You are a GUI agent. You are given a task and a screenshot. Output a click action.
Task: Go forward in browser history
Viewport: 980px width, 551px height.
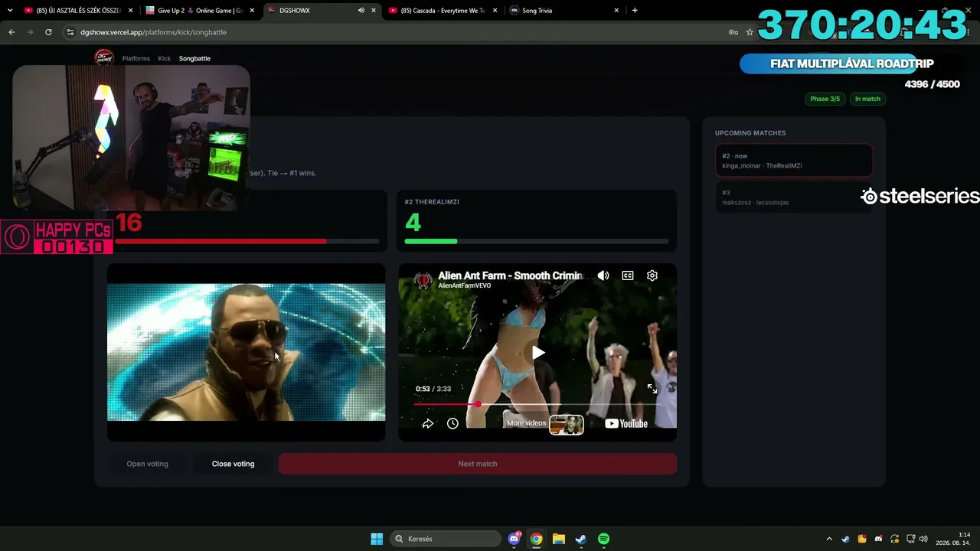[30, 32]
